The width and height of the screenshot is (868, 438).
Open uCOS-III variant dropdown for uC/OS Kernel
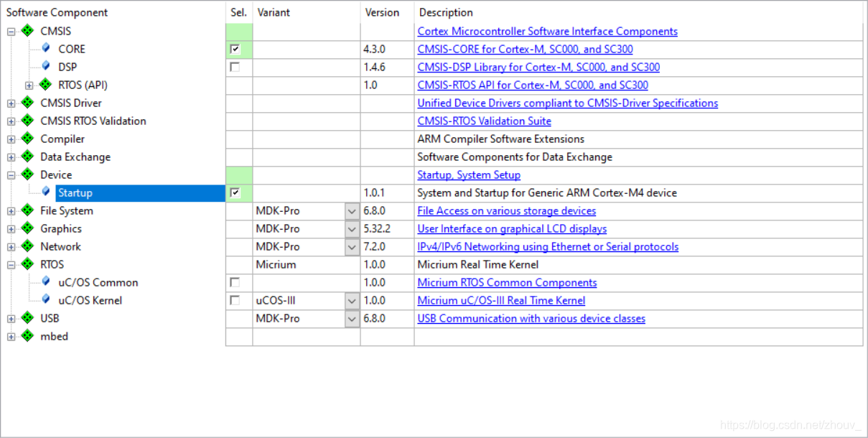[x=352, y=301]
